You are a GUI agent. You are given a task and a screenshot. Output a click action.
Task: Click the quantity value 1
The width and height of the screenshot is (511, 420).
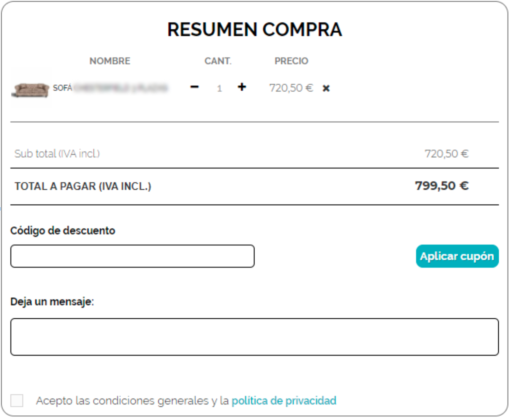click(219, 88)
